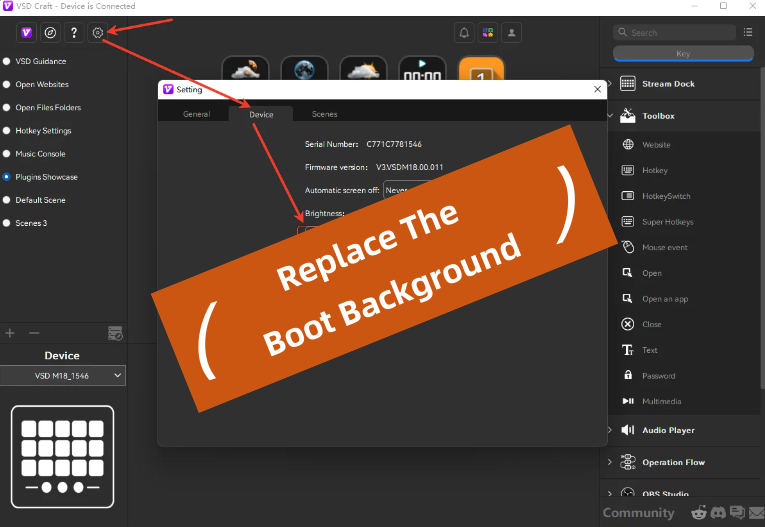Click the Search input field
This screenshot has height=527, width=765.
coord(680,33)
